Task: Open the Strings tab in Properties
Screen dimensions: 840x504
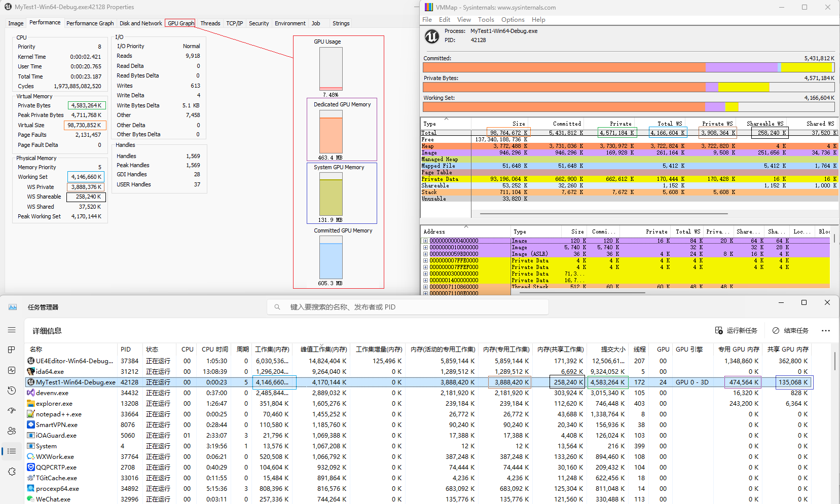Action: point(341,23)
